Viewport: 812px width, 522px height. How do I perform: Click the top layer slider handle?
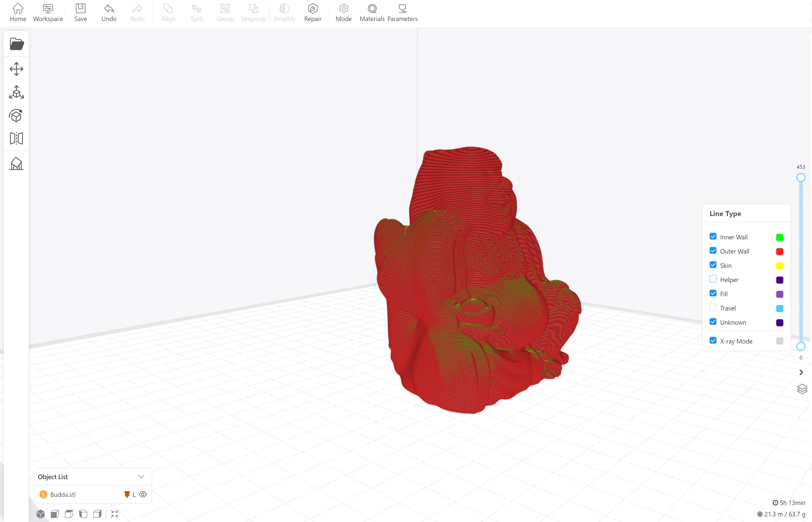[801, 178]
